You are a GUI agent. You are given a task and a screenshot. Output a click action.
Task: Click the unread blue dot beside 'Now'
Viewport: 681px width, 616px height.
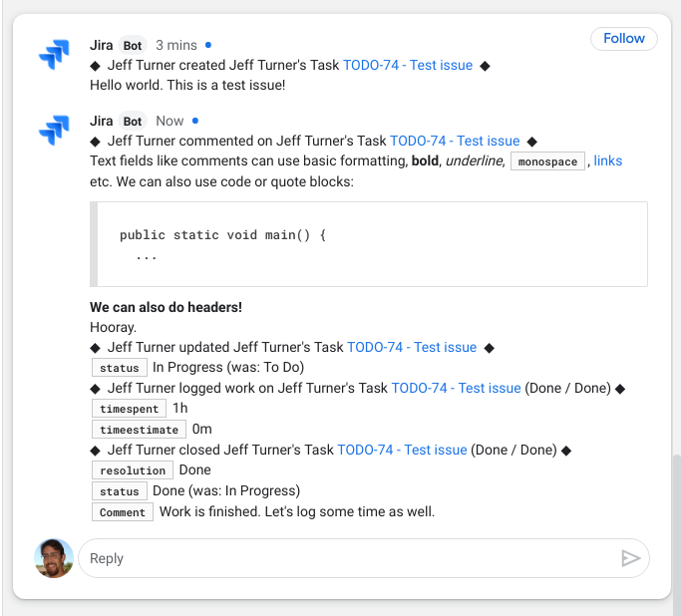coord(194,121)
